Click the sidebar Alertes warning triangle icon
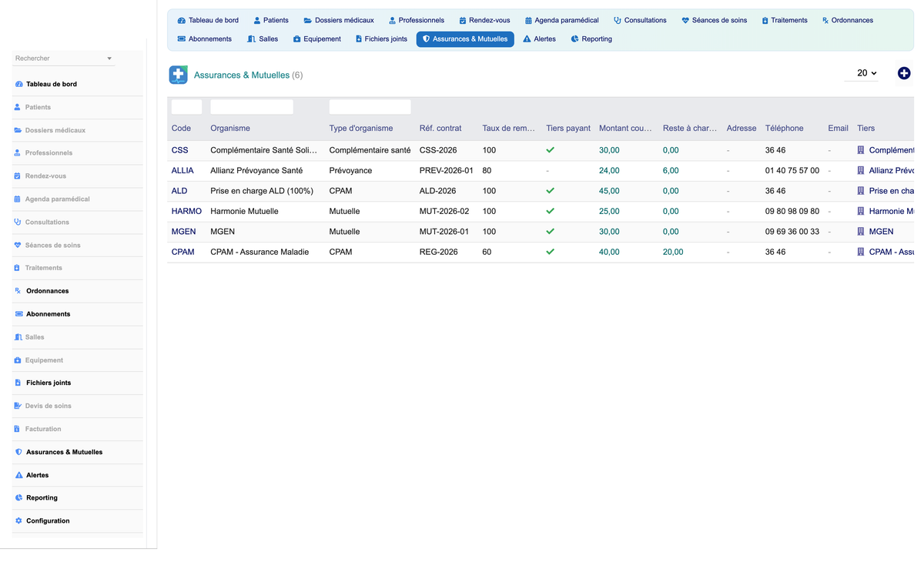924x572 pixels. [18, 475]
